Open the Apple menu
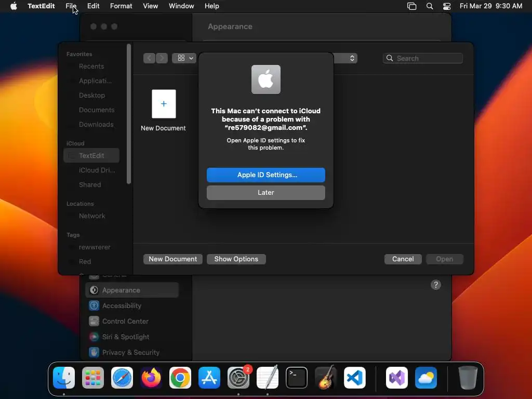The height and width of the screenshot is (399, 532). click(x=14, y=6)
